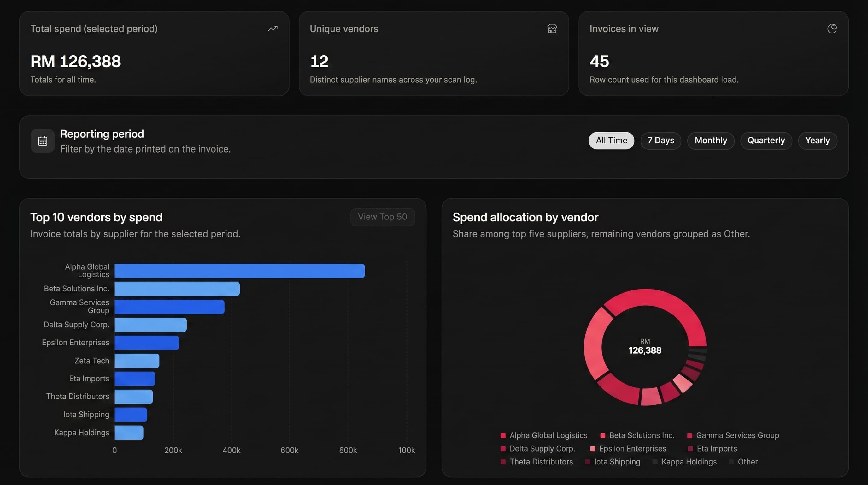Confirm All Time is the active period
Image resolution: width=868 pixels, height=485 pixels.
611,140
